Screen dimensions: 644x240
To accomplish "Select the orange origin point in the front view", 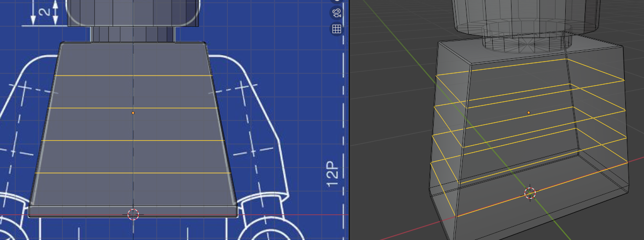I will [133, 113].
